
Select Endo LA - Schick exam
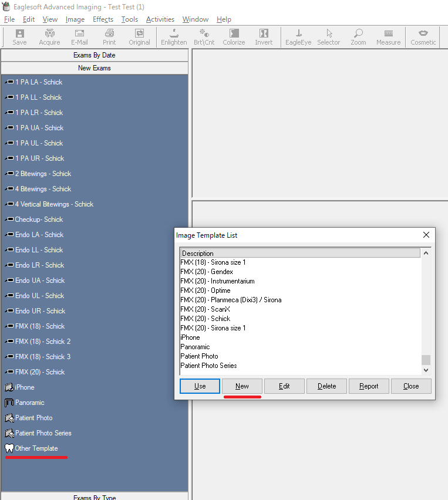click(39, 235)
